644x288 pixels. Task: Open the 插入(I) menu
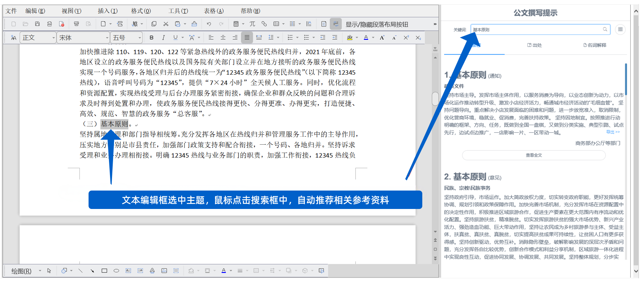pyautogui.click(x=108, y=11)
